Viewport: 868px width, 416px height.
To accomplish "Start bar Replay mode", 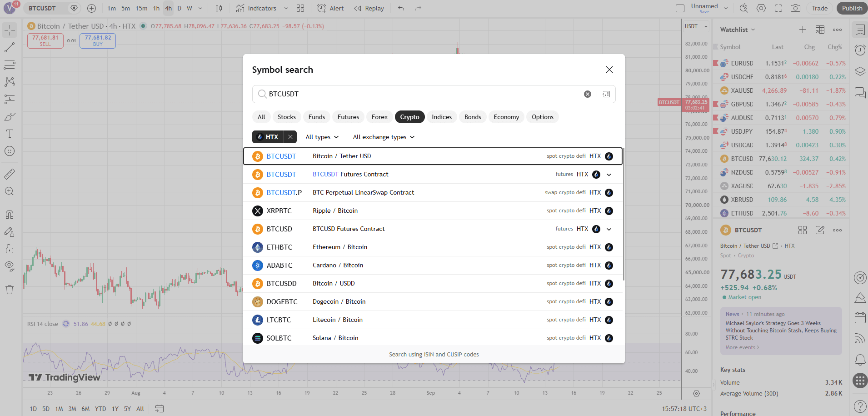I will point(369,8).
